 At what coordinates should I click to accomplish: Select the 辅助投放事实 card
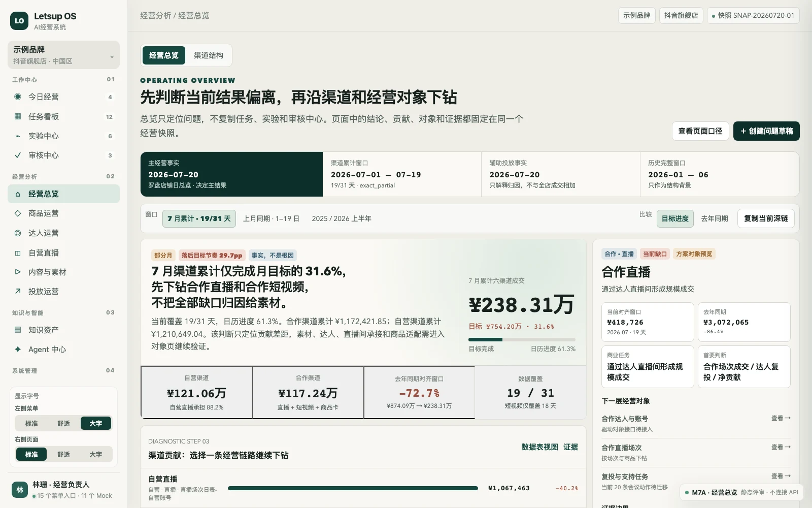click(x=561, y=174)
